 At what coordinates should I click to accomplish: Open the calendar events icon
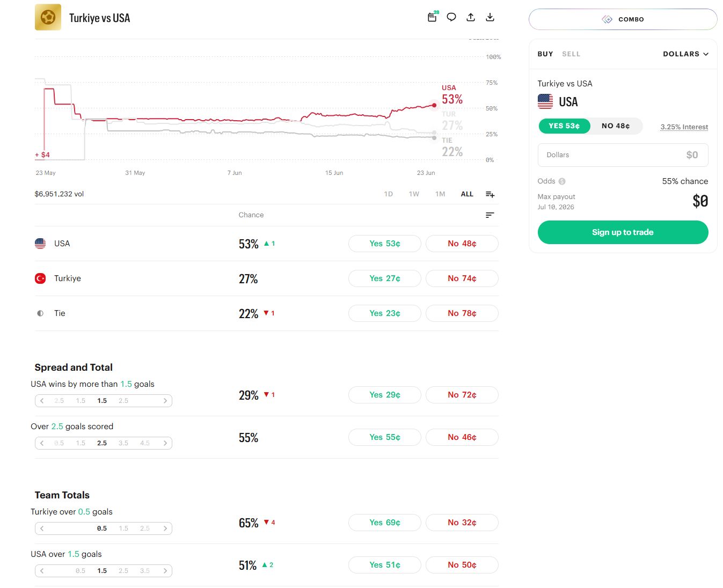[x=432, y=17]
